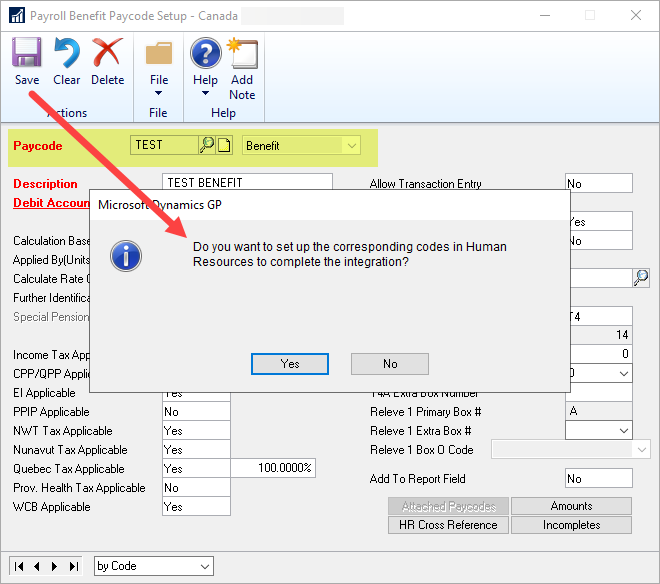The image size is (660, 584).
Task: Click the note page icon beside Paycode
Action: point(224,145)
